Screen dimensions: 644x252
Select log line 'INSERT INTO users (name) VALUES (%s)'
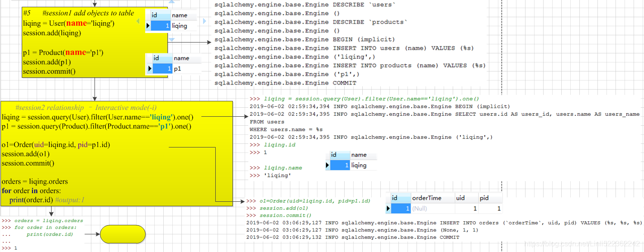[344, 48]
